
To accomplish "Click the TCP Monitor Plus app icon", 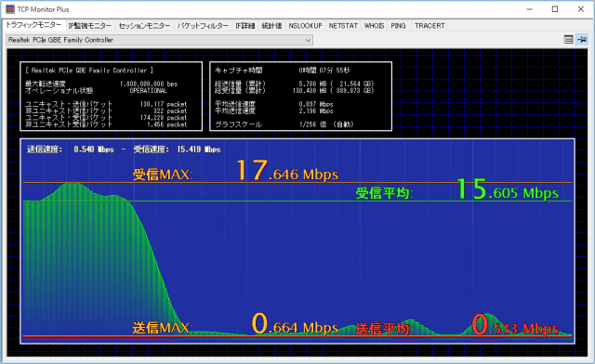I will point(10,9).
